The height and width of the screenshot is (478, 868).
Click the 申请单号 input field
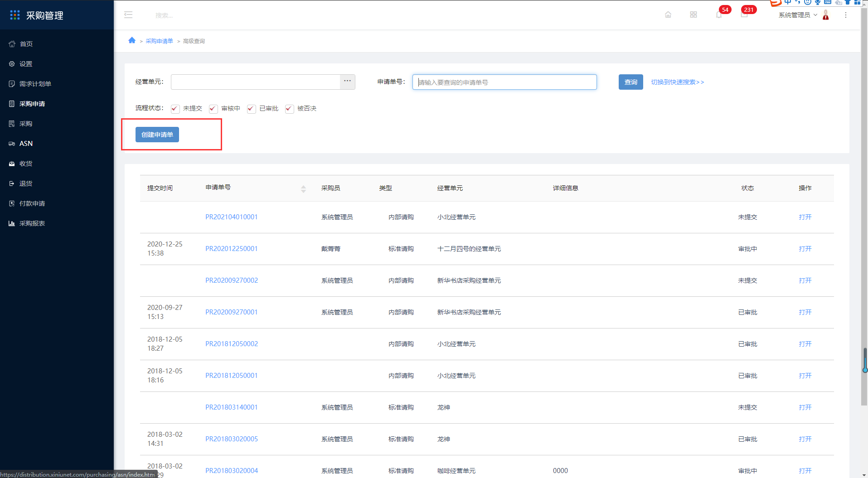[504, 82]
